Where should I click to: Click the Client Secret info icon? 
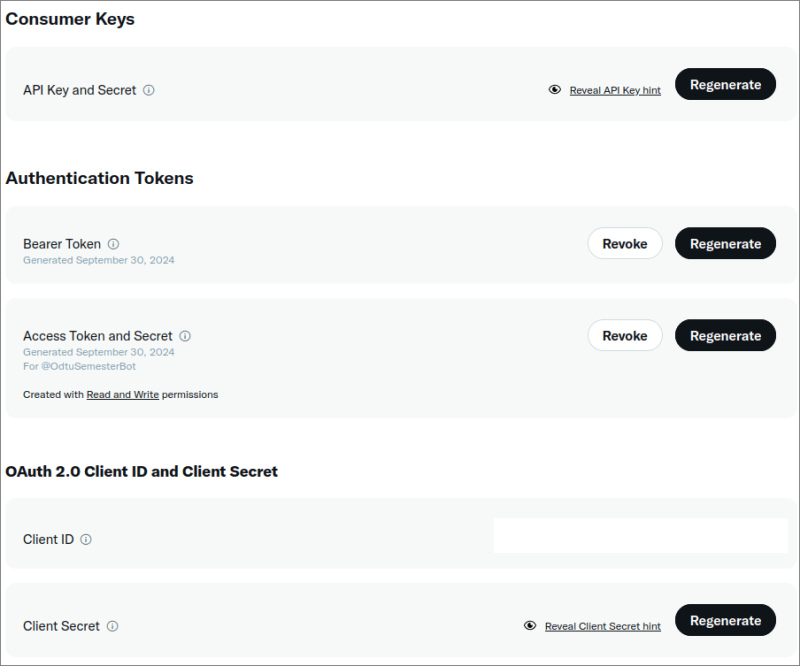tap(110, 626)
